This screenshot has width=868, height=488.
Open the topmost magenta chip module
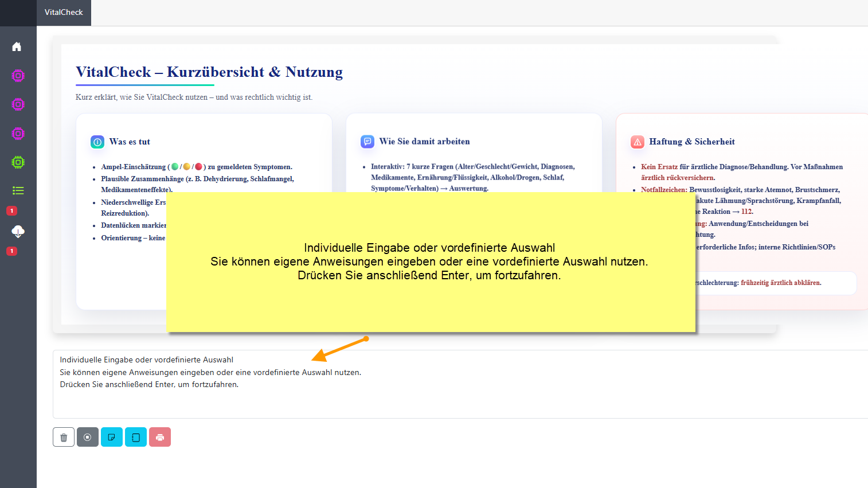tap(18, 76)
